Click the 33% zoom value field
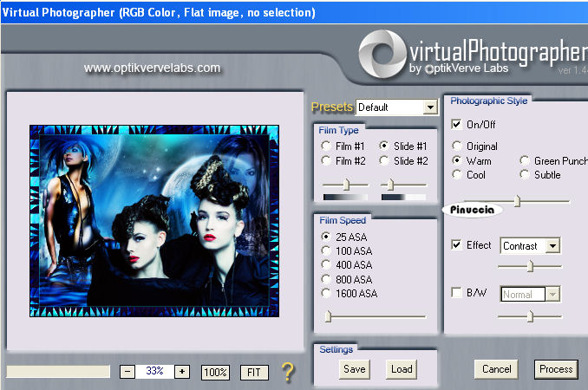Image resolution: width=588 pixels, height=390 pixels. pyautogui.click(x=154, y=372)
